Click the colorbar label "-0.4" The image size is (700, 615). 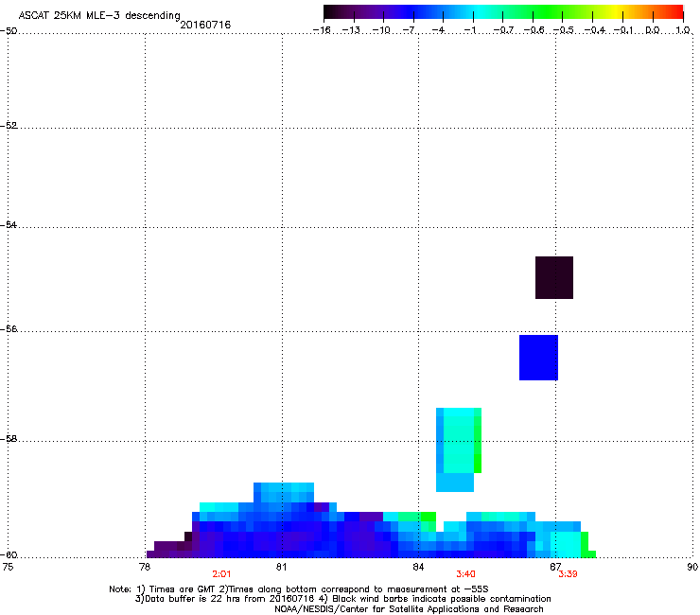click(594, 30)
